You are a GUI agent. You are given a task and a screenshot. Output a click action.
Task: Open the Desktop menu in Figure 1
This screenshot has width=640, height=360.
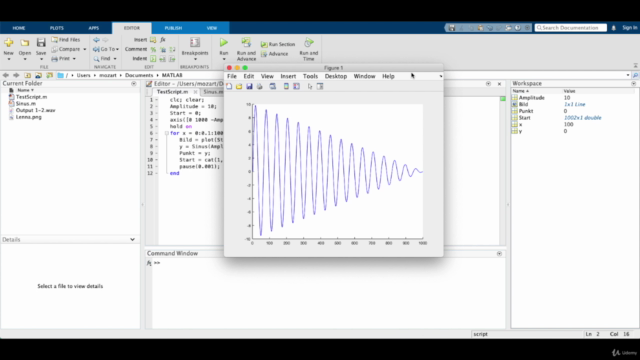click(x=336, y=76)
